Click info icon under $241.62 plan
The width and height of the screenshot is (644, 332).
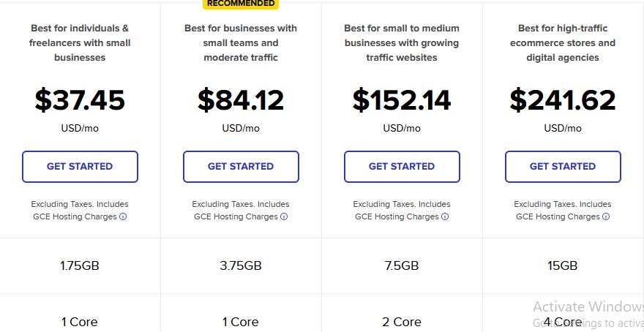click(x=606, y=216)
